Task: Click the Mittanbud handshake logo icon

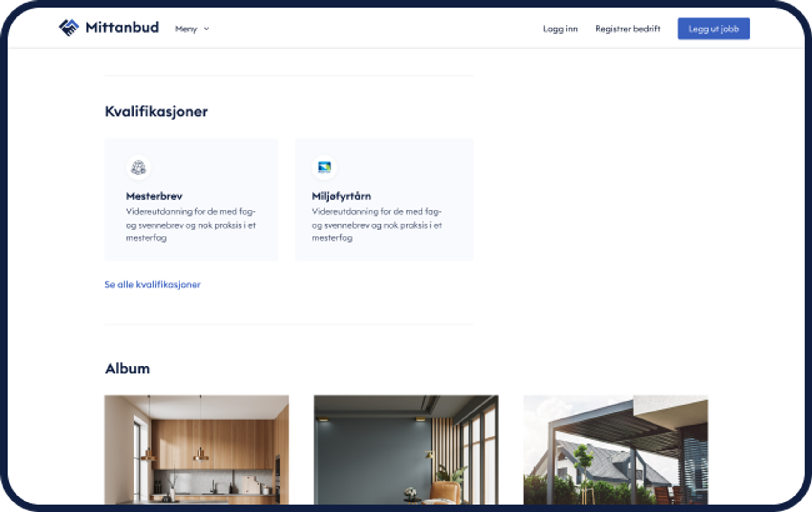Action: 69,28
